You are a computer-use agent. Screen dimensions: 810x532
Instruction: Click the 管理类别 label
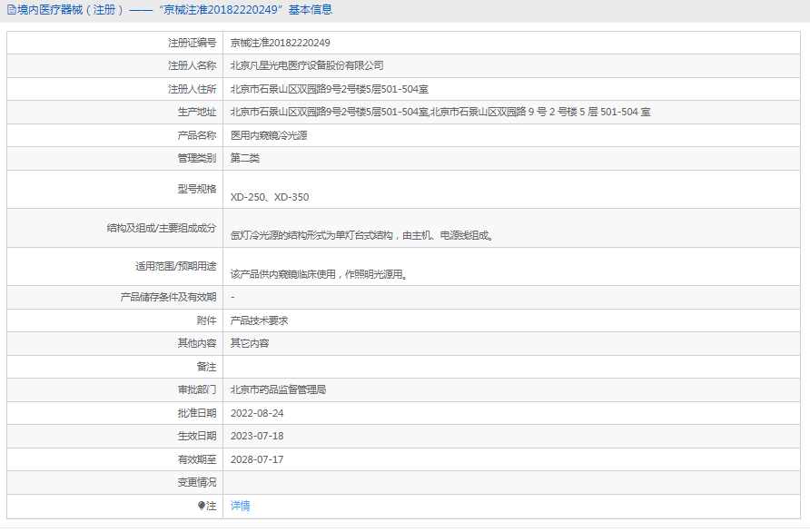(197, 158)
